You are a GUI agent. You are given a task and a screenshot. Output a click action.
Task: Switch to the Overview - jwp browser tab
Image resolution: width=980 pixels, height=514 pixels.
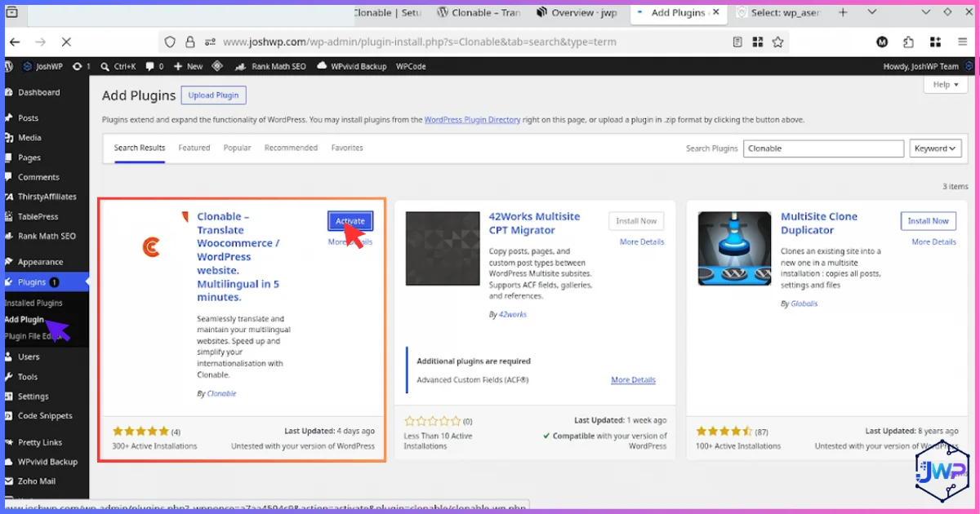coord(577,12)
